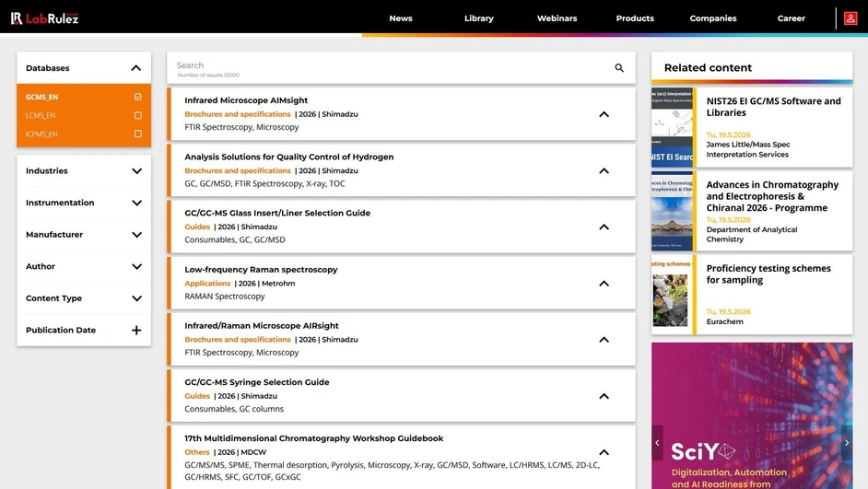Collapse the Quality Control of Hydrogen entry
Screen dimensions: 868x489
pos(604,171)
